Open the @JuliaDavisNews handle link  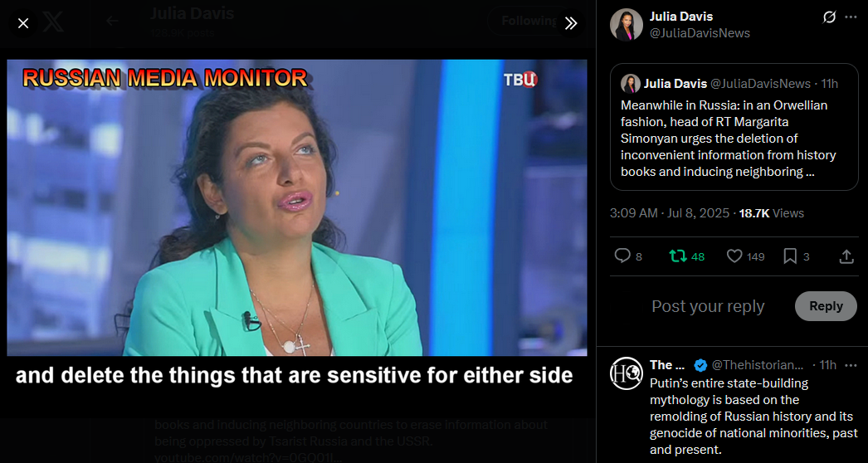pyautogui.click(x=700, y=34)
